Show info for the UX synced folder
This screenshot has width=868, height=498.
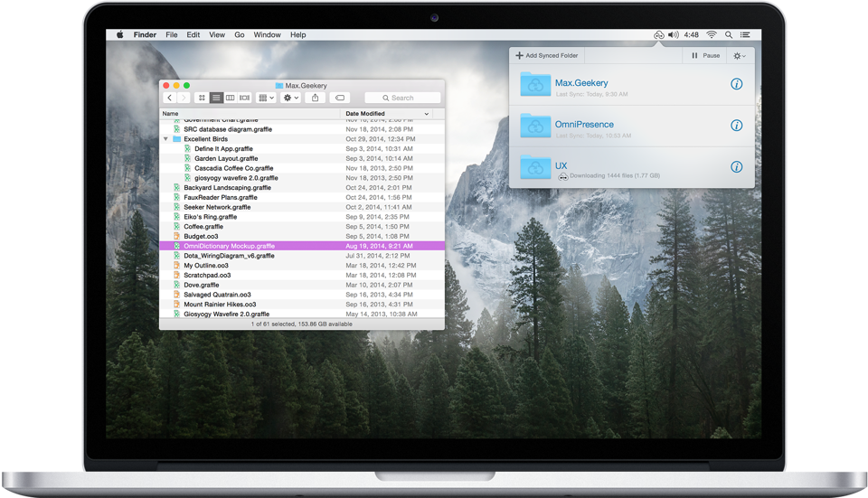(736, 166)
